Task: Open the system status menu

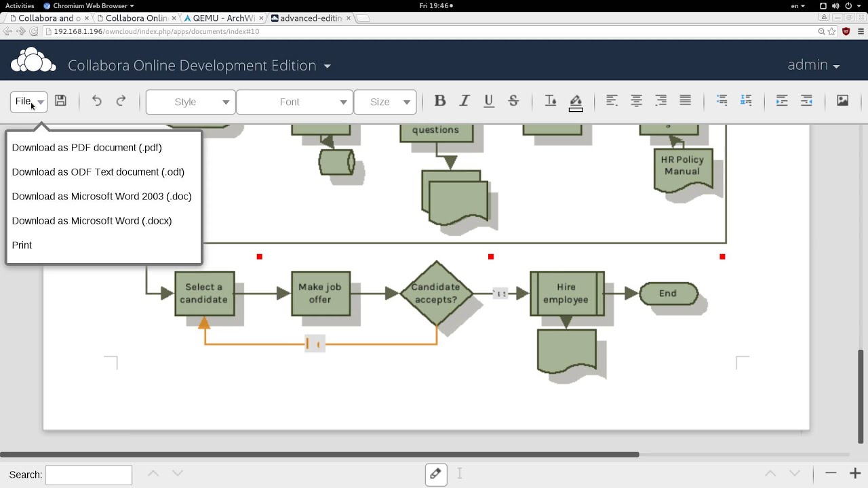Action: (x=841, y=5)
